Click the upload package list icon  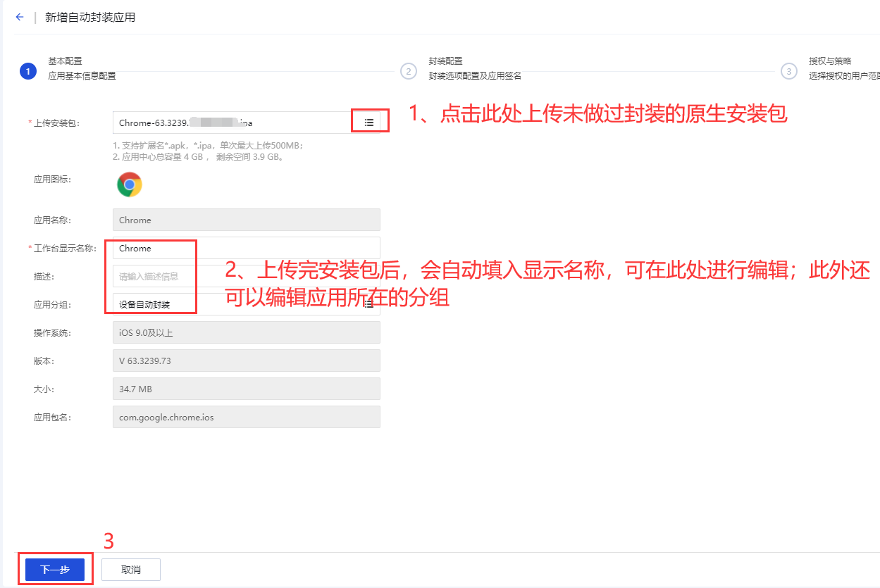coord(368,123)
